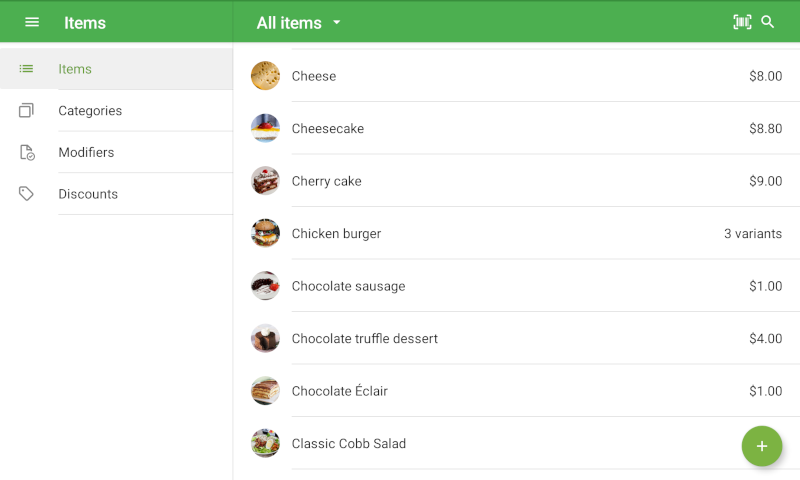
Task: Switch to the Categories section
Action: coord(90,111)
